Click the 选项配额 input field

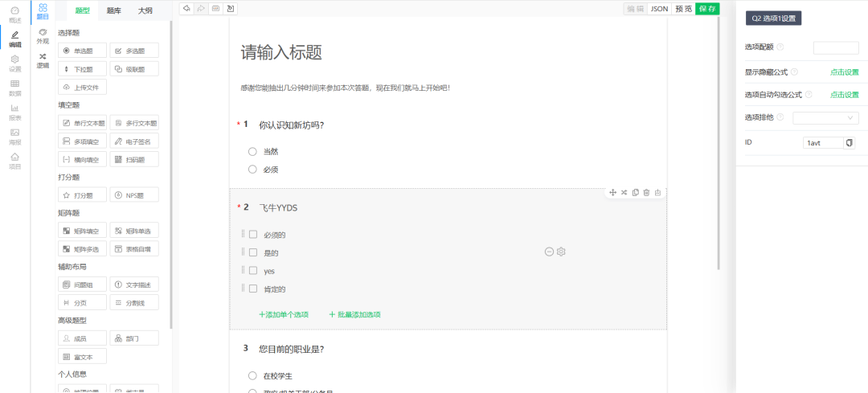pos(836,48)
